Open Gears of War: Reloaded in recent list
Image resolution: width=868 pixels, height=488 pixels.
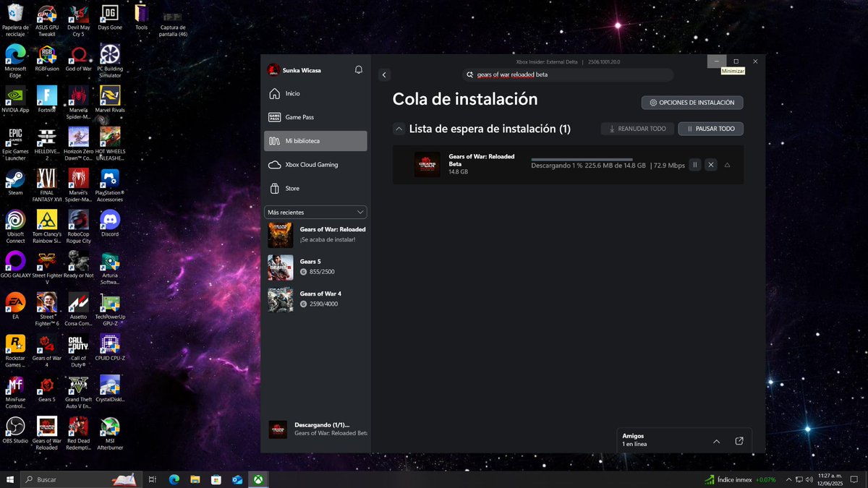point(315,235)
